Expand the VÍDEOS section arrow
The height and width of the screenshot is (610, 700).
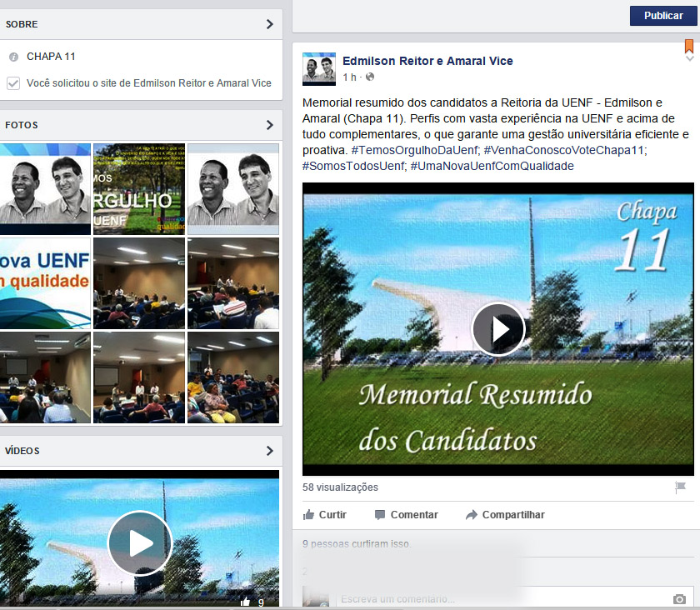[269, 451]
